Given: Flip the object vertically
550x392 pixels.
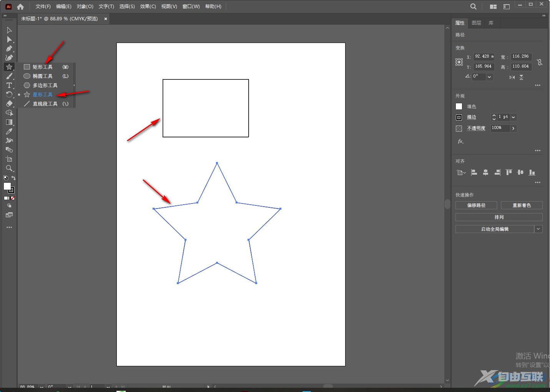Looking at the screenshot, I should coord(521,77).
